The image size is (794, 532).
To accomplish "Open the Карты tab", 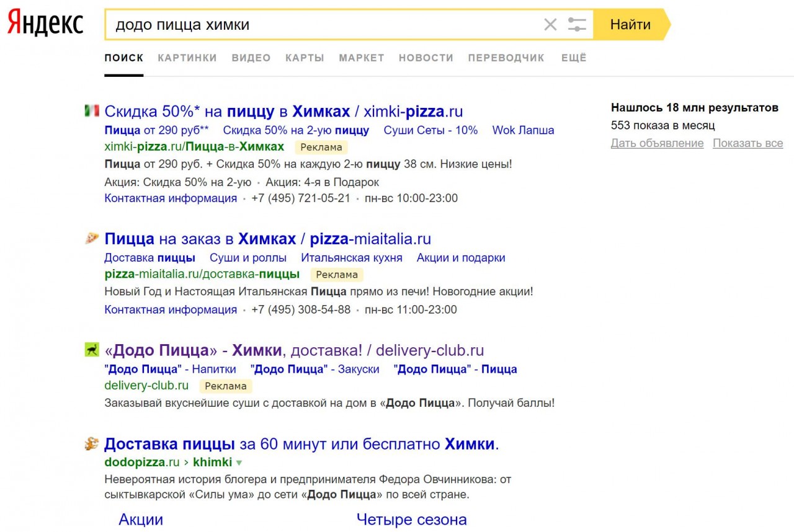I will [x=305, y=58].
